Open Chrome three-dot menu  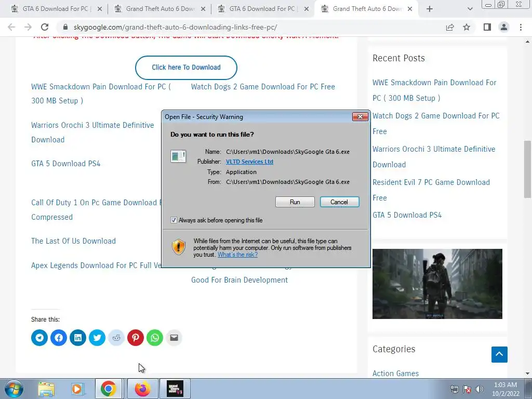pyautogui.click(x=521, y=27)
